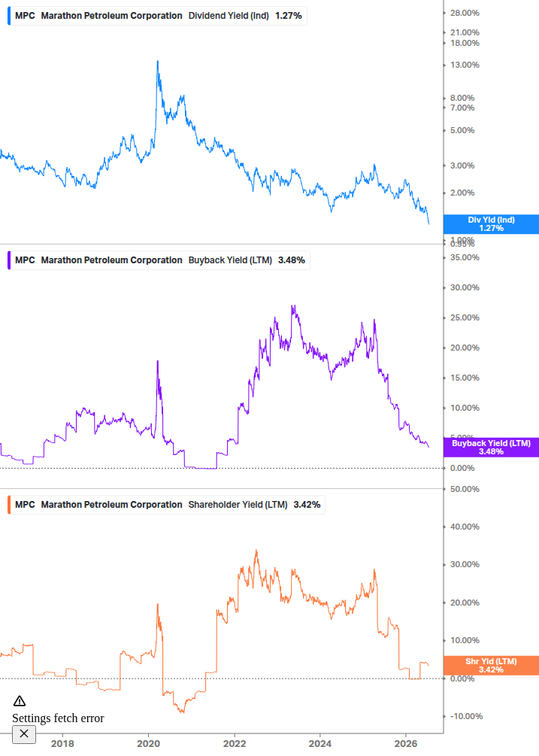Click the 50.00% shareholder axis label
Image resolution: width=539 pixels, height=756 pixels.
click(x=465, y=489)
